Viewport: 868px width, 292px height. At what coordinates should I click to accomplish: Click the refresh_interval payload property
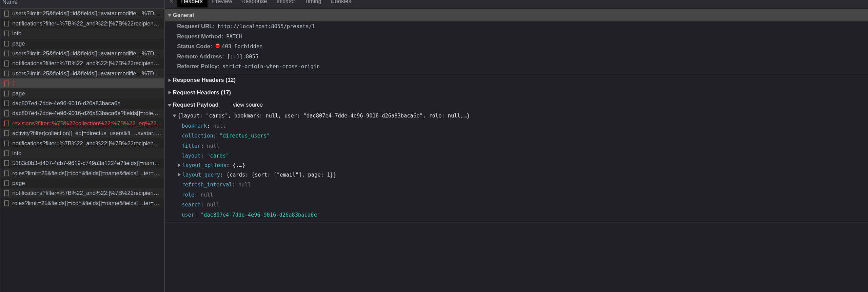(x=216, y=185)
